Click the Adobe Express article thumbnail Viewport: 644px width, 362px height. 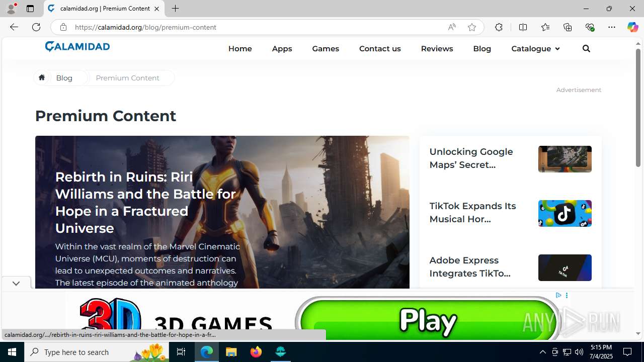coord(565,267)
